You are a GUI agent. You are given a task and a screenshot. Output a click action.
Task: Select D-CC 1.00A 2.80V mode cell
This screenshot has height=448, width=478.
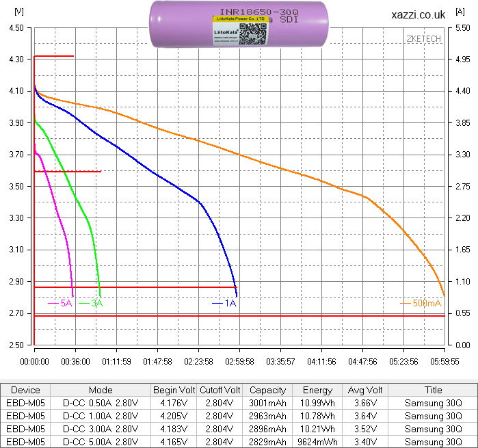(x=101, y=416)
